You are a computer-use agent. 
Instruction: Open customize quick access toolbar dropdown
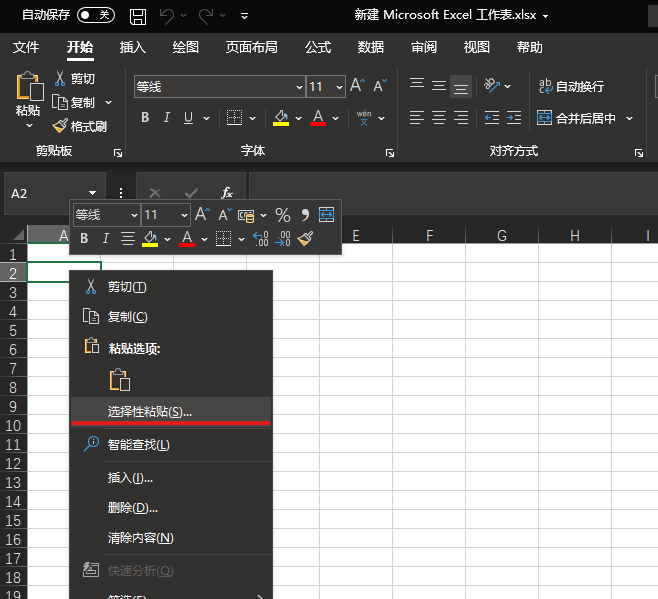point(244,16)
